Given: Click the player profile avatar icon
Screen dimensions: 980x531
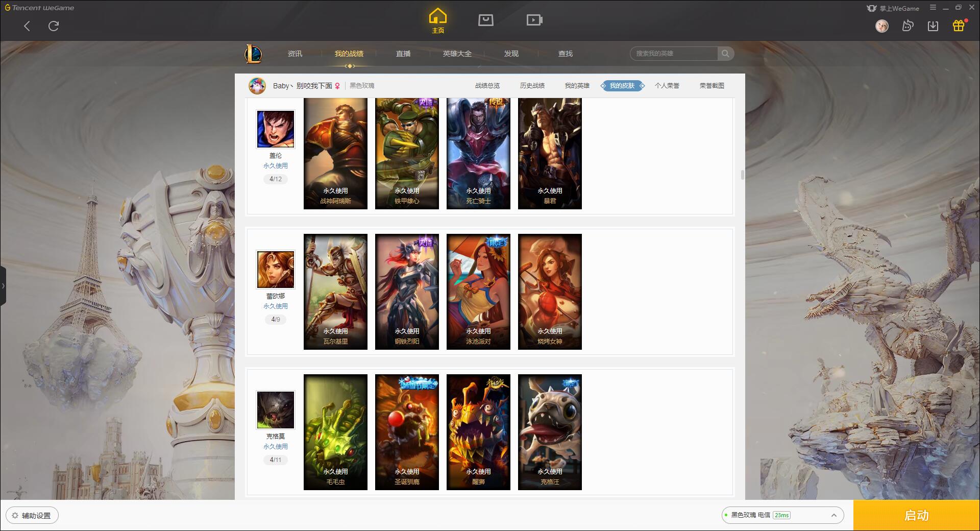Looking at the screenshot, I should (257, 86).
